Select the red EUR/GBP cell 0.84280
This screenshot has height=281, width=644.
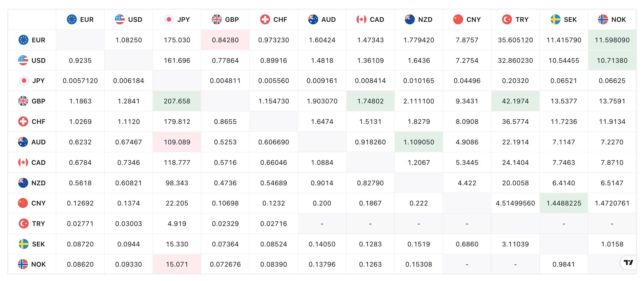[225, 40]
